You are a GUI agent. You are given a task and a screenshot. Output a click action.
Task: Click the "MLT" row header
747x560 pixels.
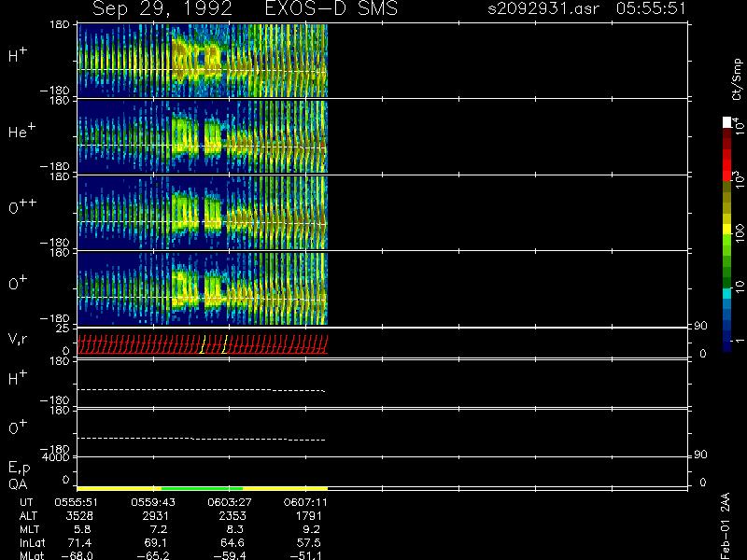(x=29, y=529)
